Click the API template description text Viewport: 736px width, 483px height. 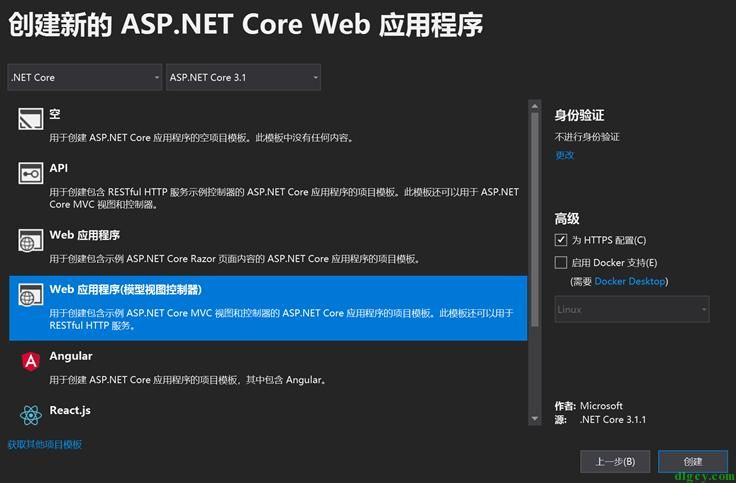point(284,198)
